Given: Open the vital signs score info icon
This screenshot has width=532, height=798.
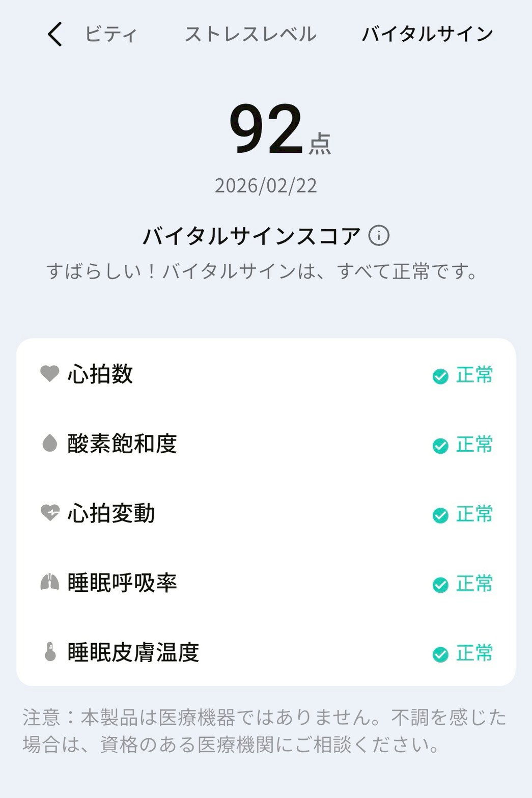Looking at the screenshot, I should [379, 236].
